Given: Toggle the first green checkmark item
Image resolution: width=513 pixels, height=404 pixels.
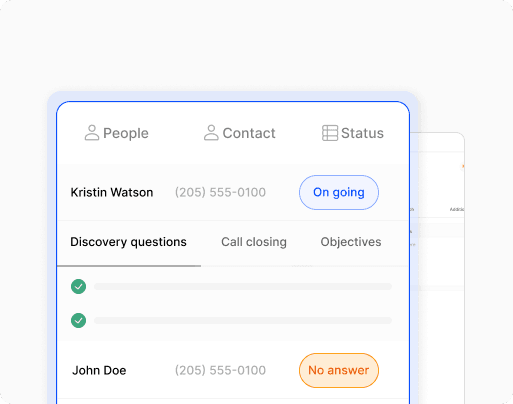Looking at the screenshot, I should pyautogui.click(x=78, y=286).
